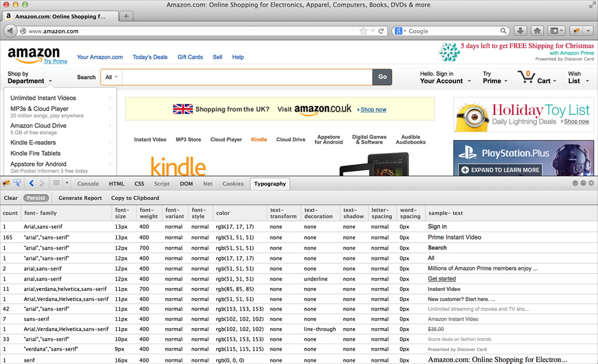Open the All search category dropdown
Screen dimensions: 598x364
pyautogui.click(x=111, y=77)
